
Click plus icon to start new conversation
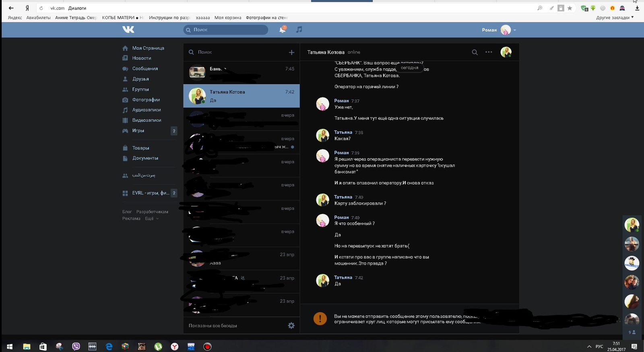pyautogui.click(x=291, y=52)
